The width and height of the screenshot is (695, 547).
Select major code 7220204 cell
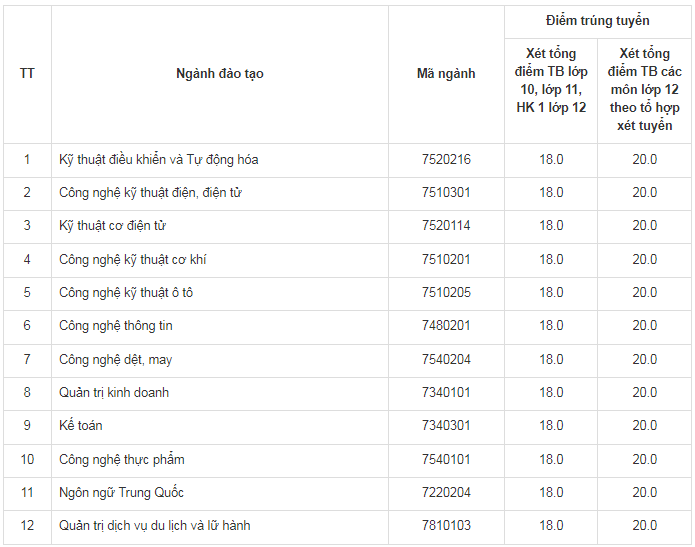pyautogui.click(x=446, y=493)
